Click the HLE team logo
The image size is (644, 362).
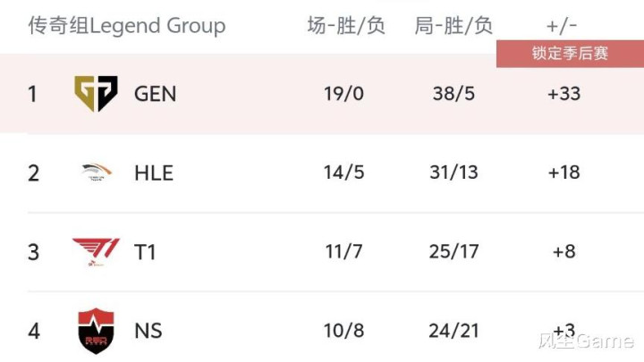click(97, 172)
